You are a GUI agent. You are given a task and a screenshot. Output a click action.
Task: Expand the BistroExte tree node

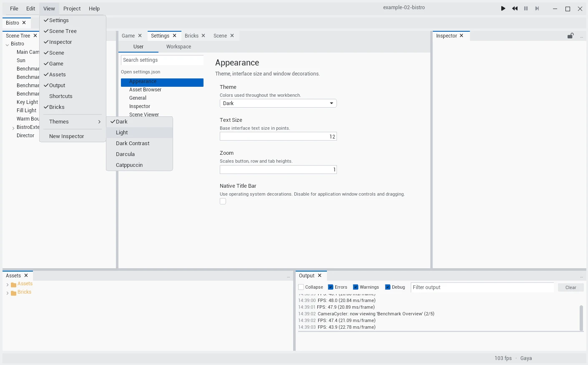(x=13, y=128)
